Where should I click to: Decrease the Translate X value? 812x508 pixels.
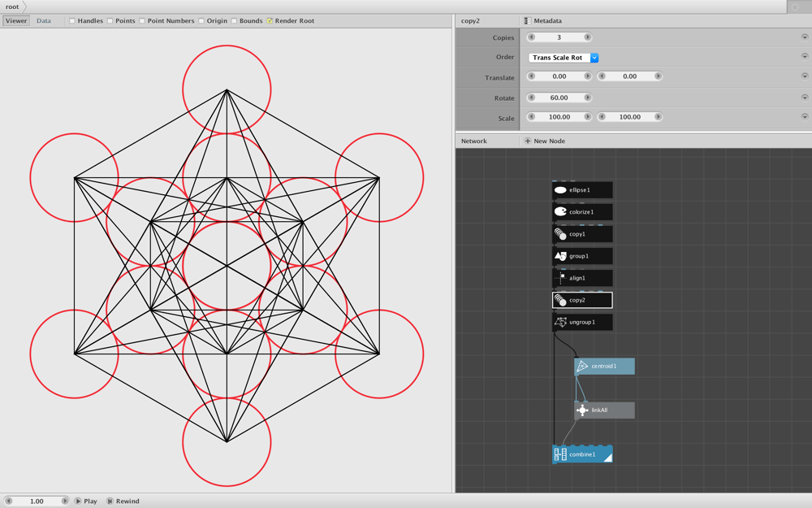tap(531, 76)
